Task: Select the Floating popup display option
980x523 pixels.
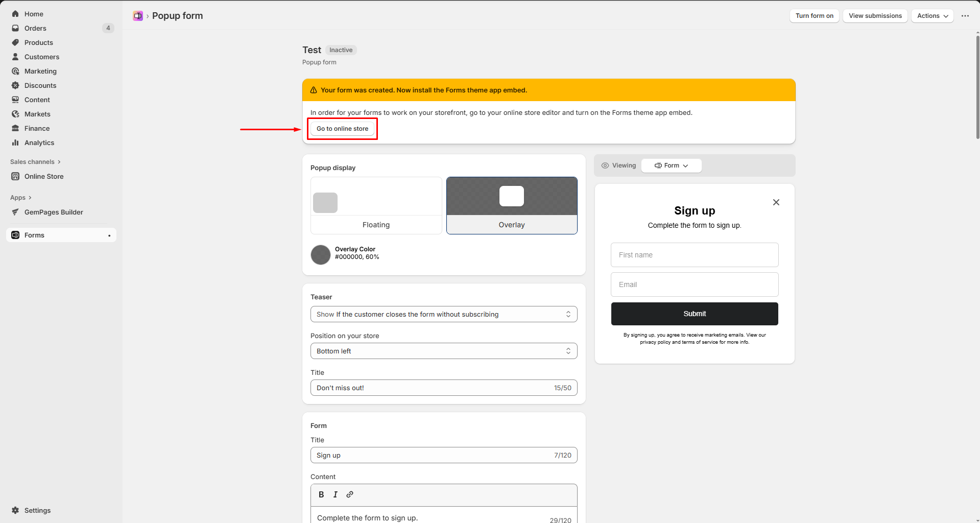Action: pyautogui.click(x=376, y=205)
